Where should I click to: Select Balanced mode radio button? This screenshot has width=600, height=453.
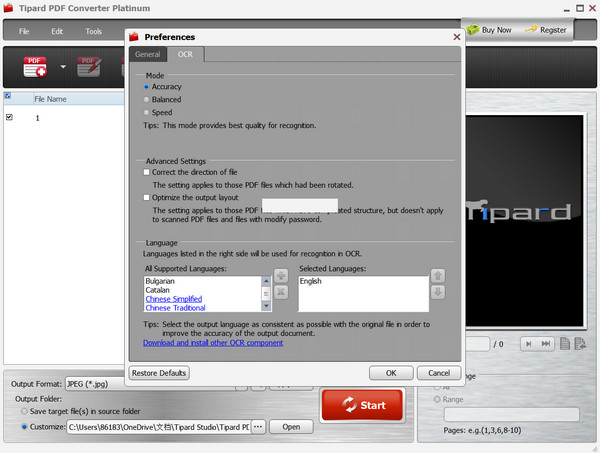[146, 99]
